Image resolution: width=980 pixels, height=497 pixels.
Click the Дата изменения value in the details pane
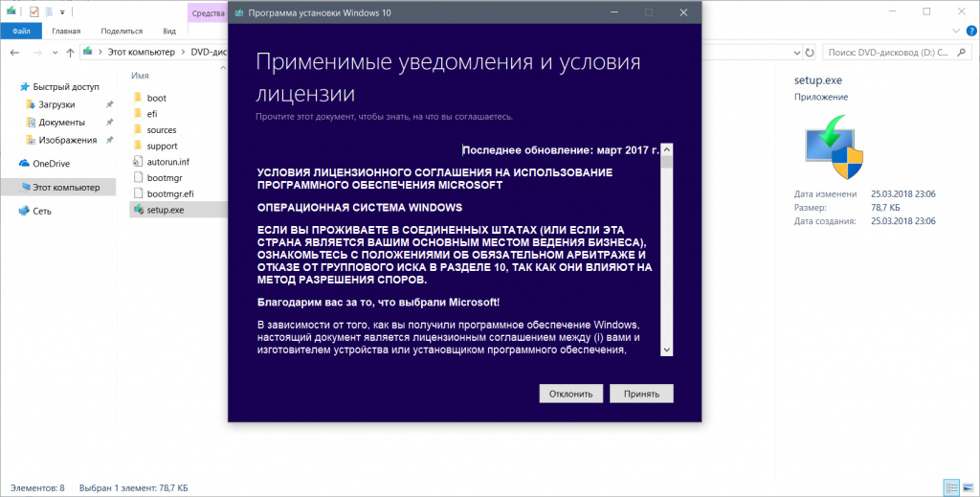(x=903, y=193)
